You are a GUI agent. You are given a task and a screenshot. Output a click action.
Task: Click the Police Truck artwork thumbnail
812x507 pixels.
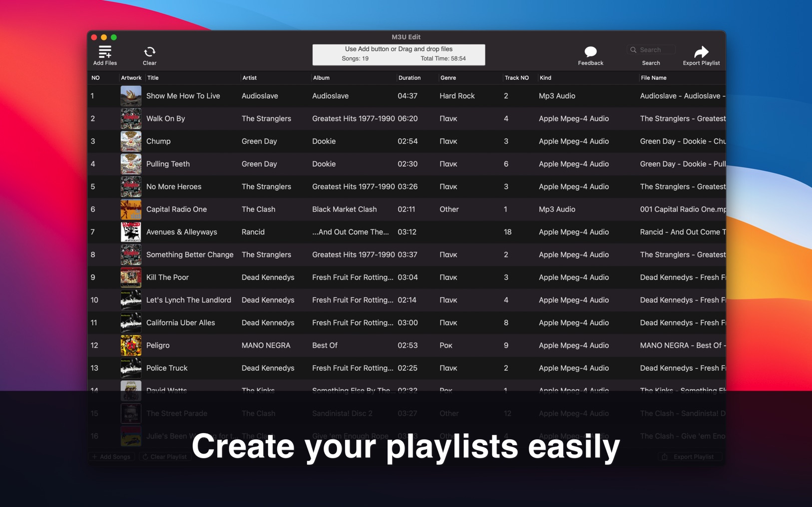tap(131, 368)
